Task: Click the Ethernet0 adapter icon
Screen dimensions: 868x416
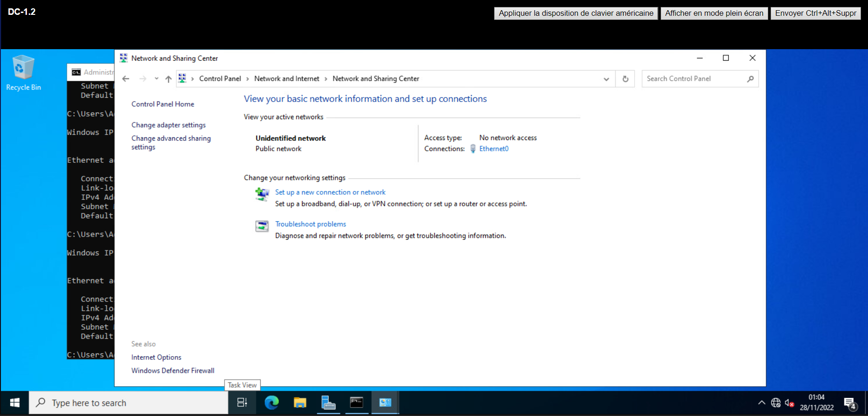Action: pos(473,149)
